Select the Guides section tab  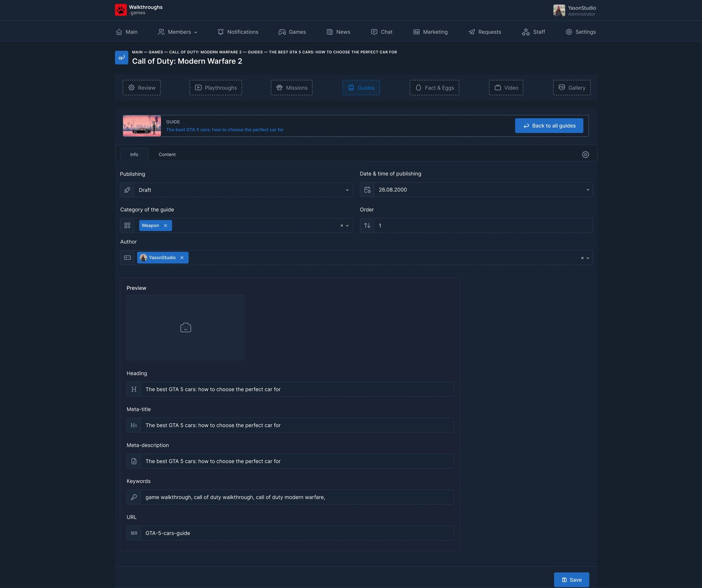tap(361, 88)
